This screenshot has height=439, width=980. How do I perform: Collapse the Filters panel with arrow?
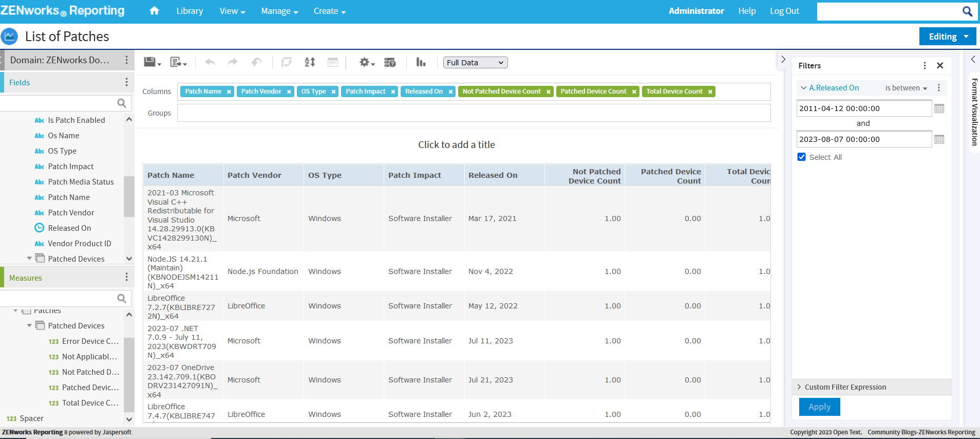[x=783, y=60]
